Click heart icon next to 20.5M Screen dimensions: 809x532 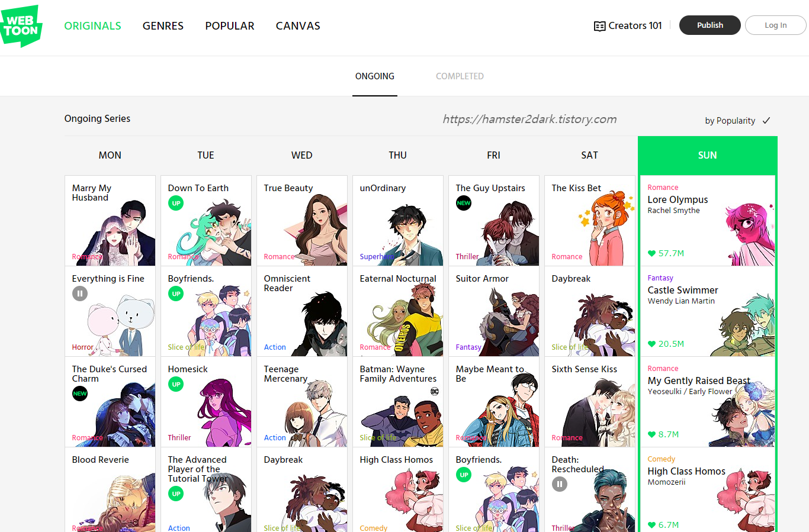tap(651, 344)
